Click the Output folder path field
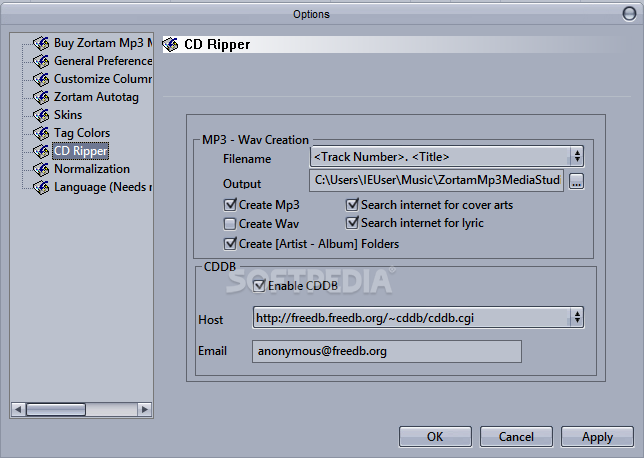Screen dimensions: 644x458 point(436,180)
